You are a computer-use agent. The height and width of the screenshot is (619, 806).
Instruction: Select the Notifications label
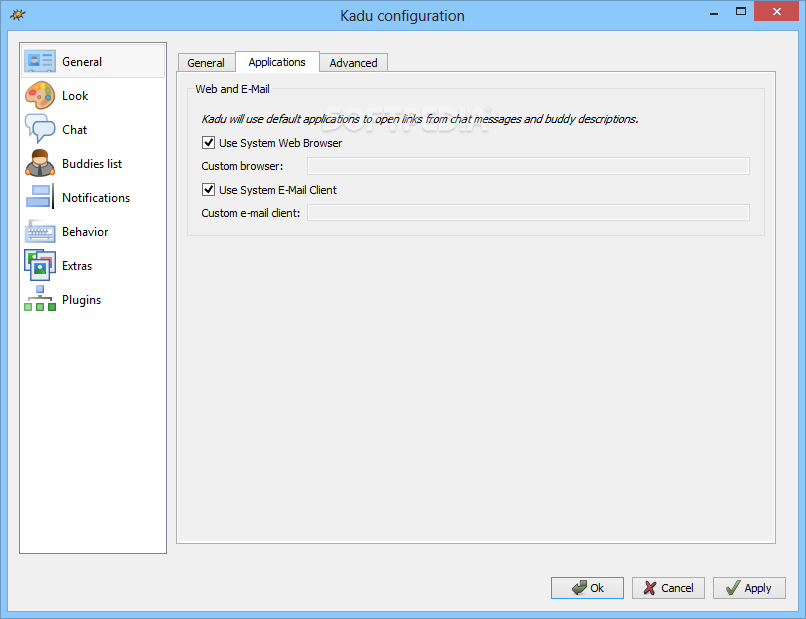(x=96, y=198)
